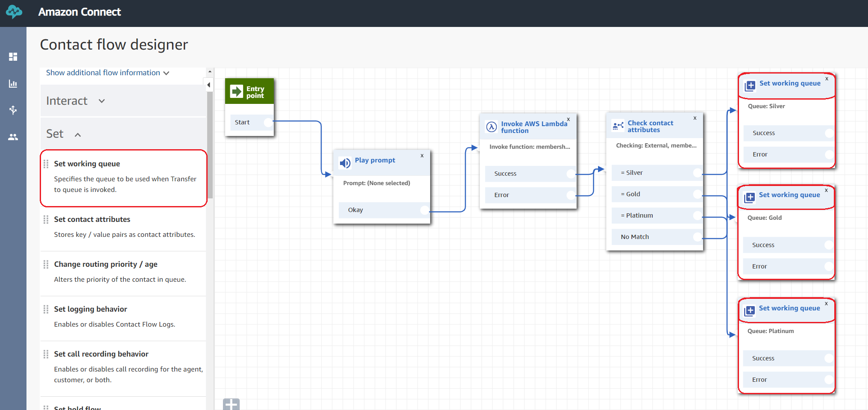Click Silver queue Success connector
The height and width of the screenshot is (410, 868).
point(830,133)
